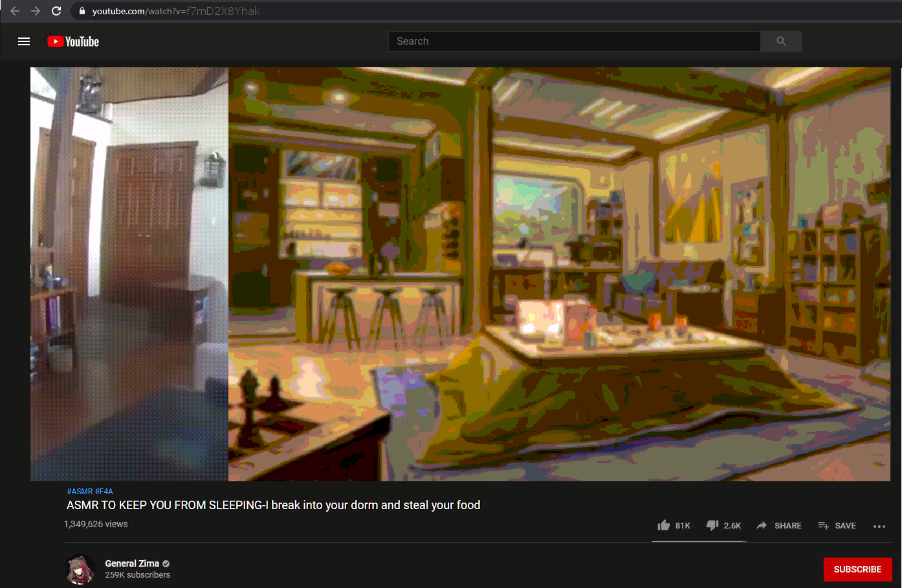Open the #F4A hashtag link

click(104, 492)
